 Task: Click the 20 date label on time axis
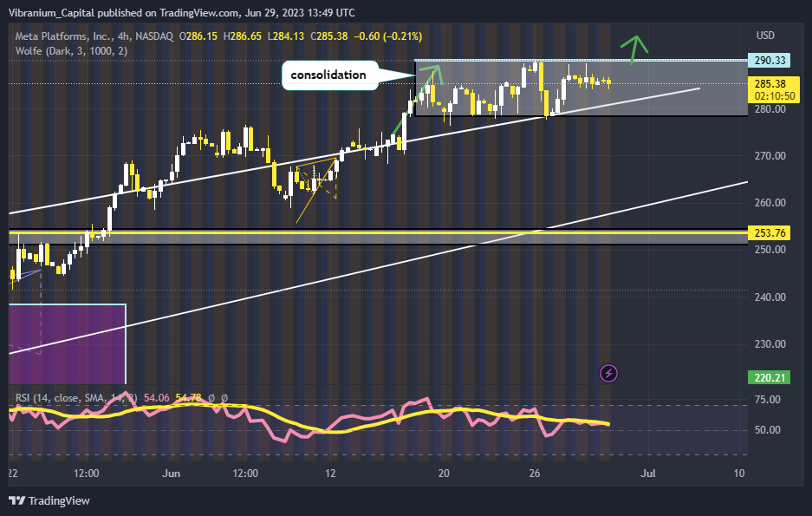point(444,473)
